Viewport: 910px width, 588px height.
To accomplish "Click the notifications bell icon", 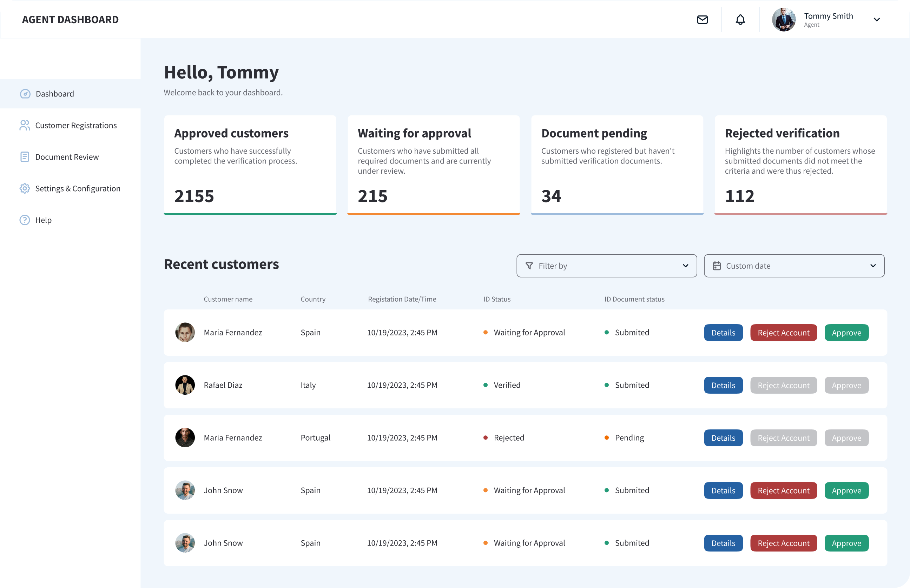I will 740,20.
